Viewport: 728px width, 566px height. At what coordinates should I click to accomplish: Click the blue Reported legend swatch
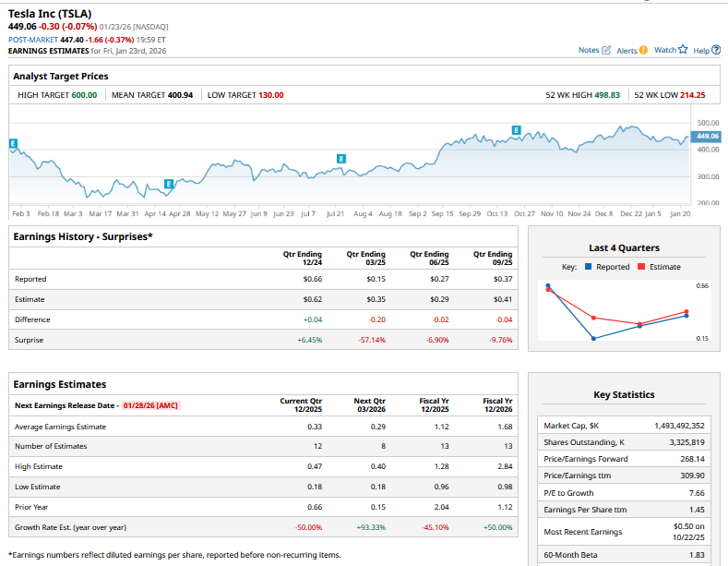click(588, 267)
